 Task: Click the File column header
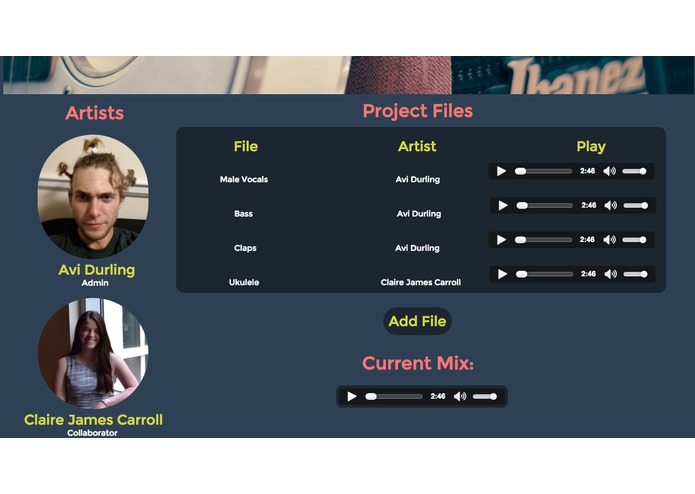pos(246,146)
